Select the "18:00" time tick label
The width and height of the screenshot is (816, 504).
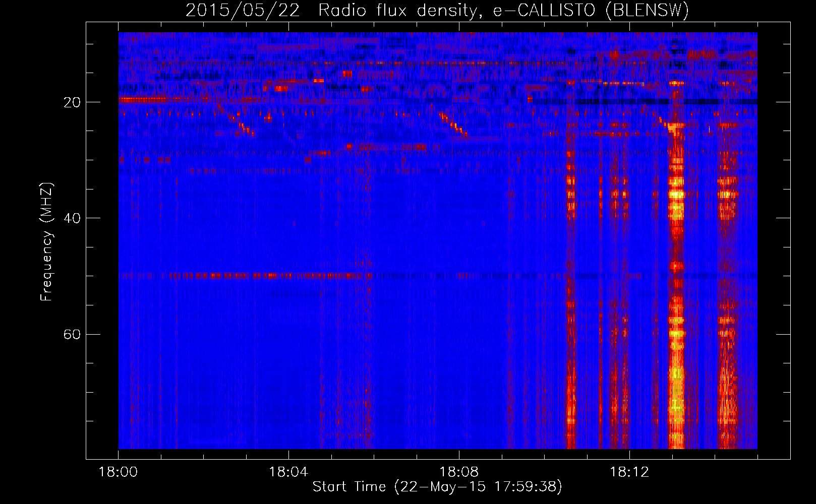click(x=118, y=472)
